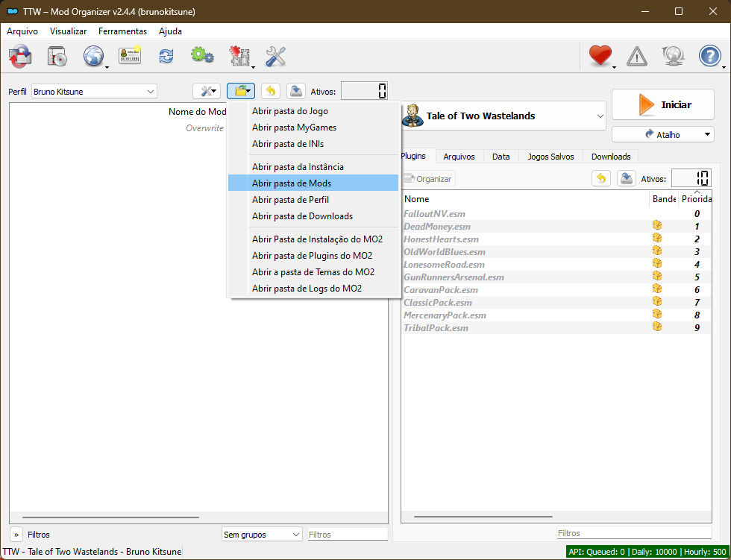731x560 pixels.
Task: Click the flag icon on DeadMoney.esm row
Action: pyautogui.click(x=657, y=225)
